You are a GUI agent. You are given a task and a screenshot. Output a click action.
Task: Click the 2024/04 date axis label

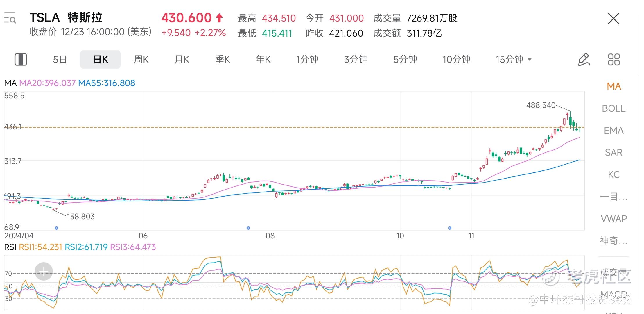click(x=19, y=235)
